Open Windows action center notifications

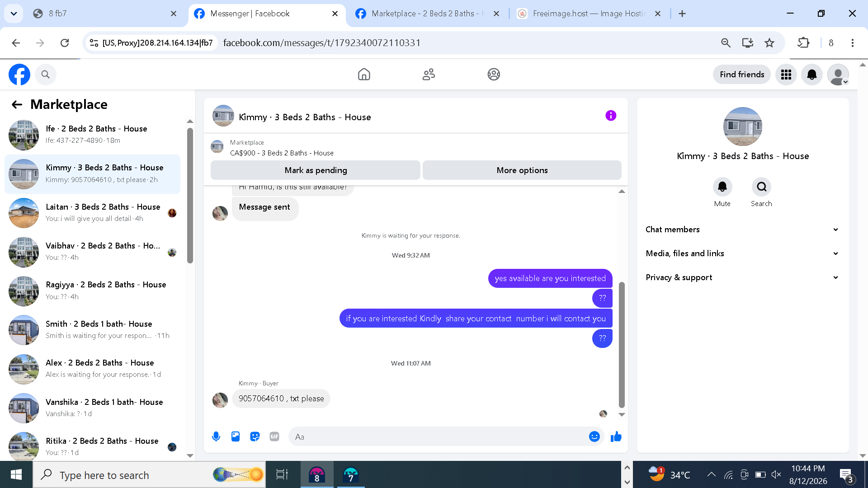(x=847, y=475)
